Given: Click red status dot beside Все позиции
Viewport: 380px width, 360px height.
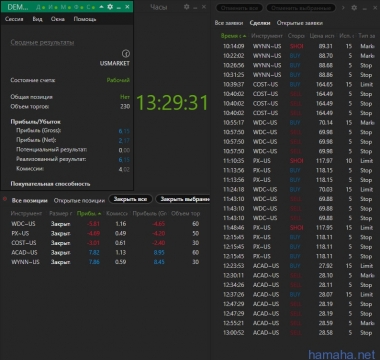Looking at the screenshot, I should click(x=5, y=199).
